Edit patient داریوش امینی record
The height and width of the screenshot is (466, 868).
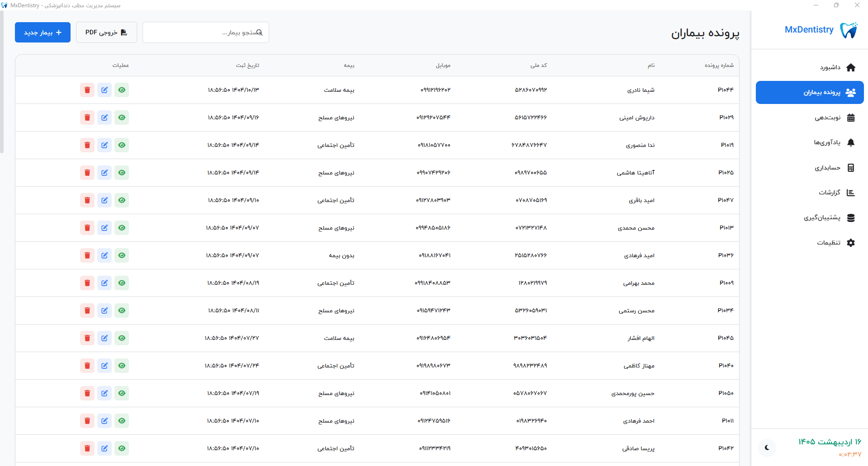pos(104,118)
